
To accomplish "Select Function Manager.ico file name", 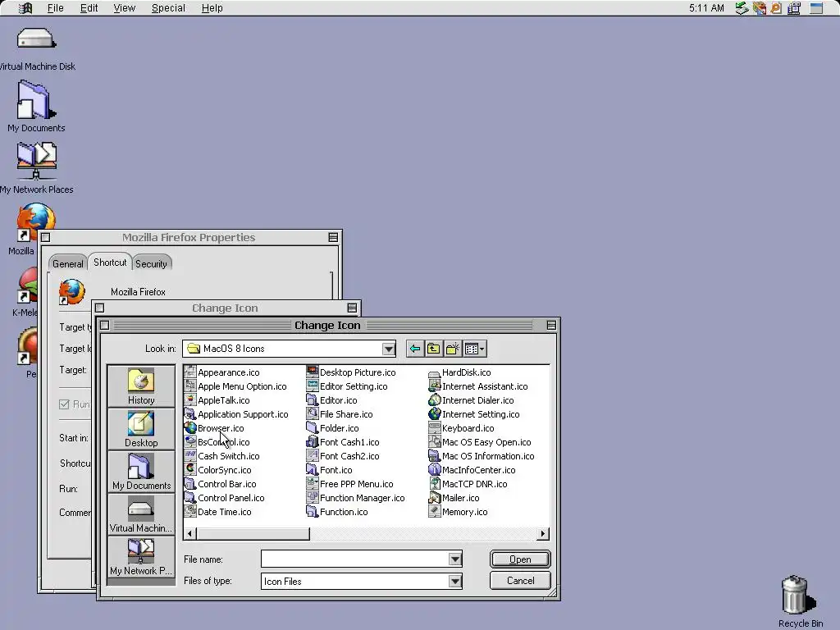I will point(362,498).
